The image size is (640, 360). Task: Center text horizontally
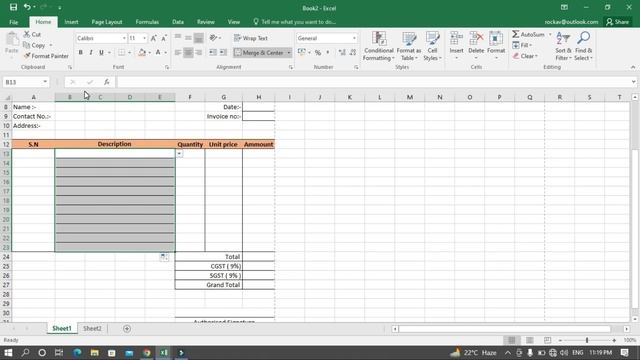pyautogui.click(x=188, y=53)
